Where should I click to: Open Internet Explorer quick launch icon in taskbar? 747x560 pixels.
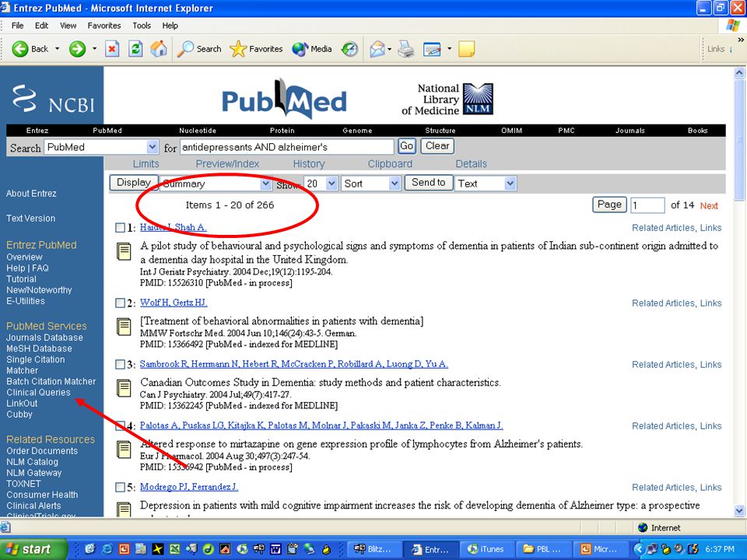[107, 549]
